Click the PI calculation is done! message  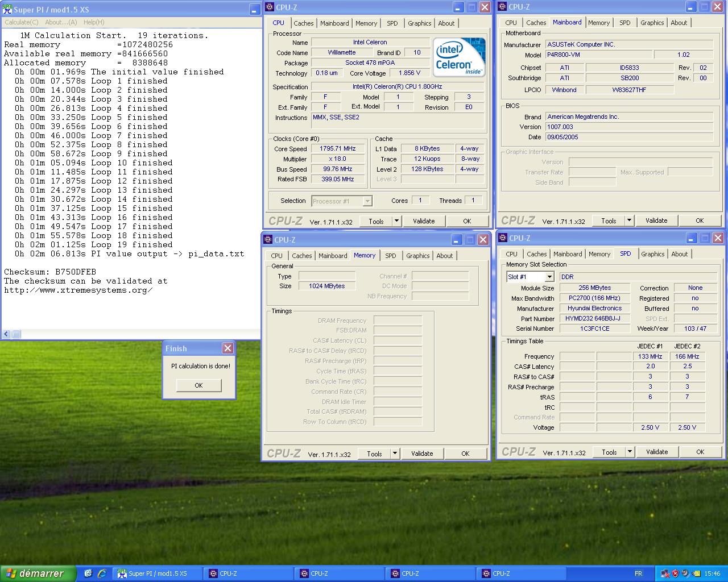tap(201, 366)
